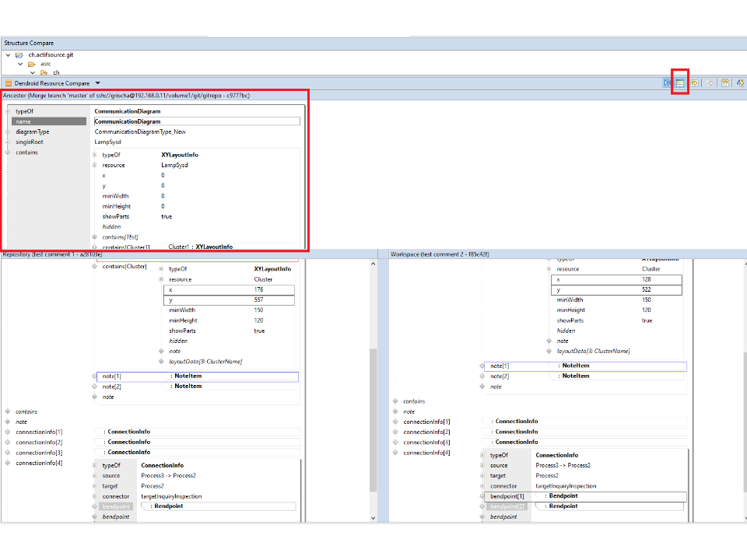The height and width of the screenshot is (560, 747).
Task: Click the greyed-out copy current change icon
Action: (x=710, y=83)
